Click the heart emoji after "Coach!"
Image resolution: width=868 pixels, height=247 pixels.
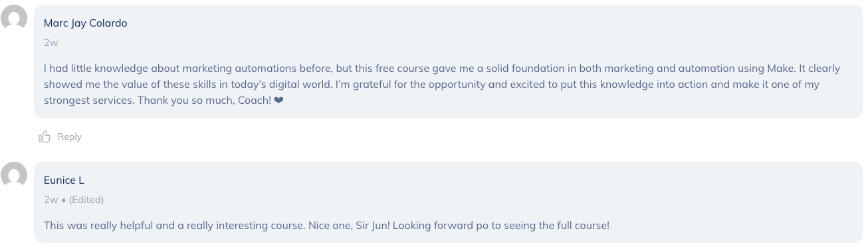point(278,102)
